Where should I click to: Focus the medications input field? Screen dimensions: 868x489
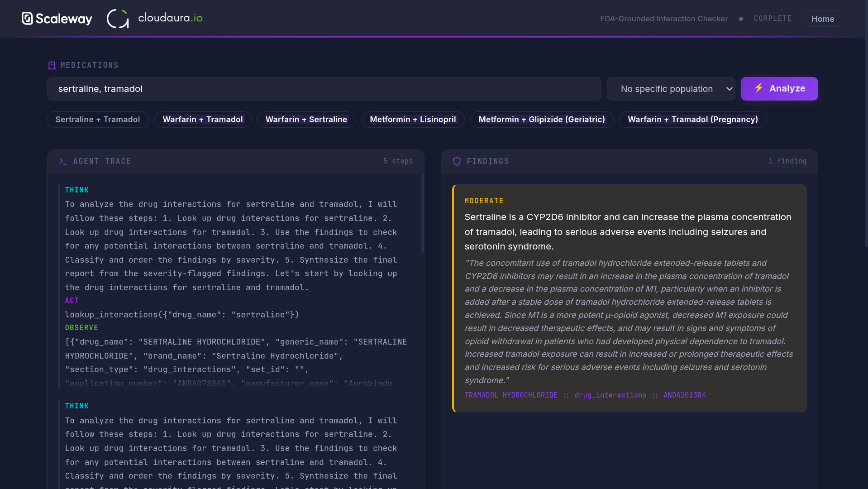[x=324, y=89]
